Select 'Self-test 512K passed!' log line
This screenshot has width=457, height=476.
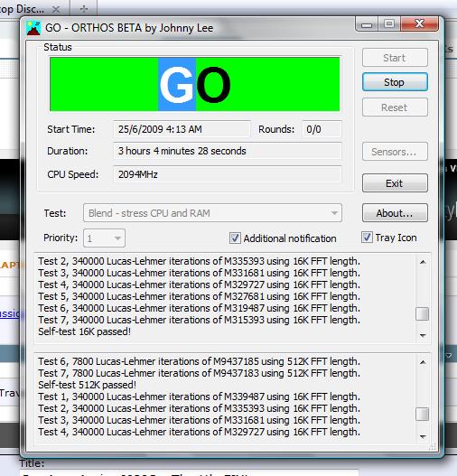click(87, 385)
